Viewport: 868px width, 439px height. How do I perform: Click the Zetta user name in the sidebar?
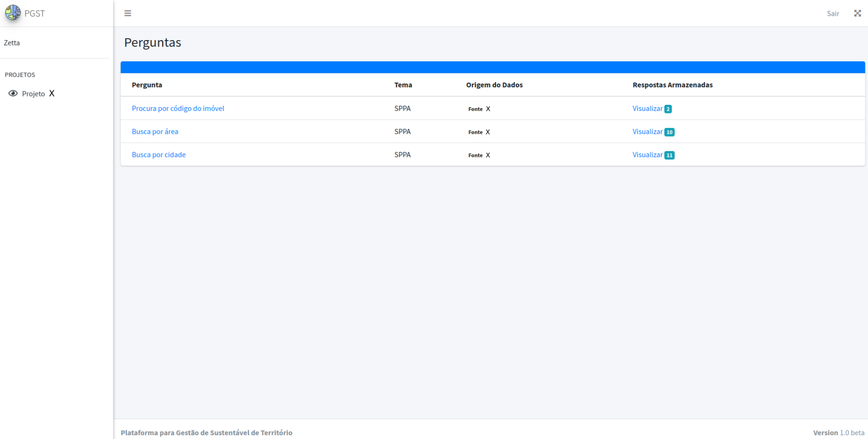tap(12, 43)
